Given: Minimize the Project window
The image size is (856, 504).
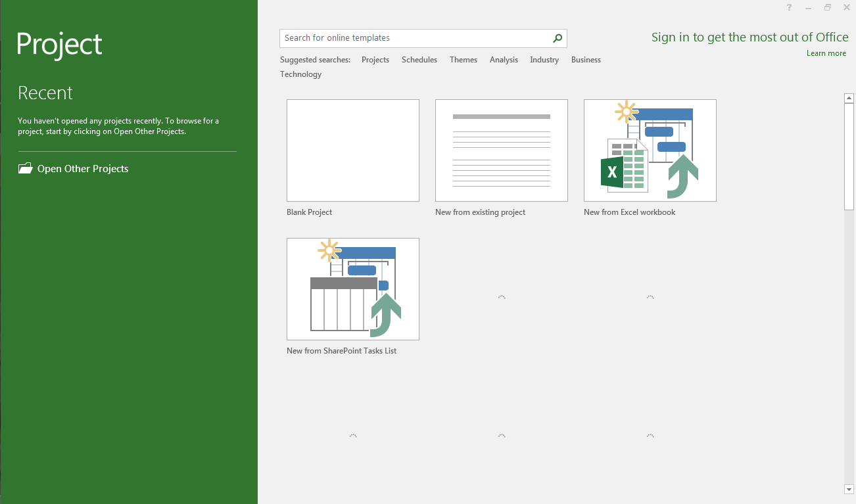Looking at the screenshot, I should point(808,7).
